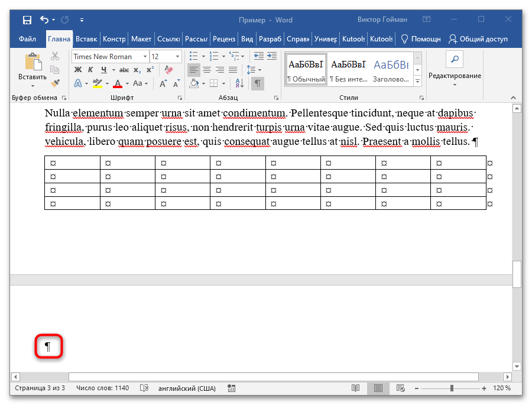The height and width of the screenshot is (405, 532).
Task: Apply the Заголовок heading style
Action: click(x=391, y=70)
